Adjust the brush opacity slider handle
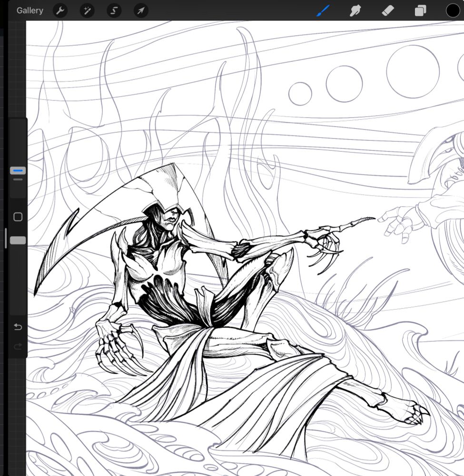The image size is (464, 476). click(18, 240)
